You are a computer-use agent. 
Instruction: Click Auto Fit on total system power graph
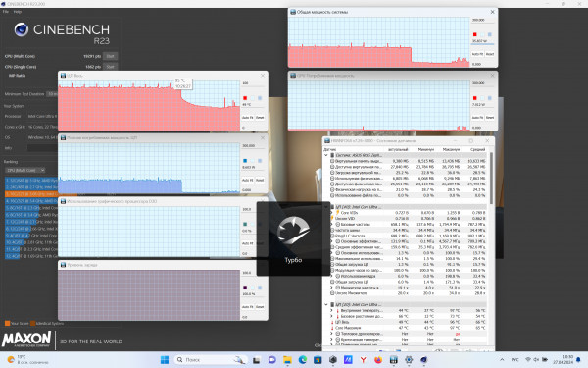[477, 54]
